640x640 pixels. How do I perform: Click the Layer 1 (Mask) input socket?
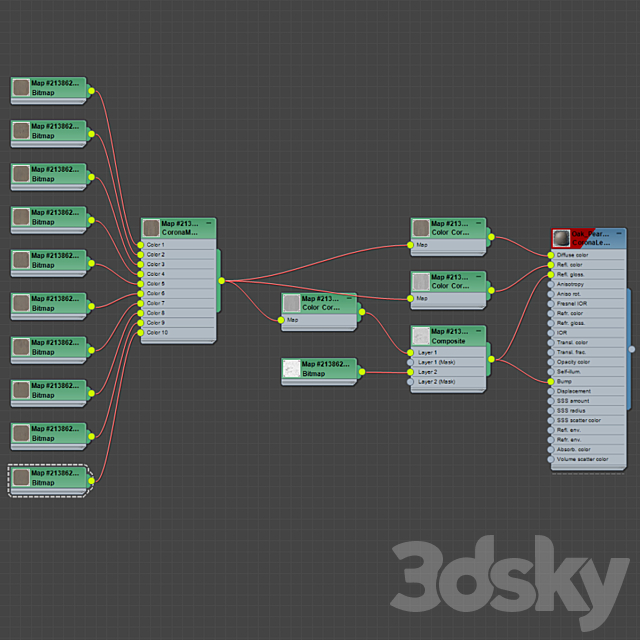pyautogui.click(x=410, y=362)
